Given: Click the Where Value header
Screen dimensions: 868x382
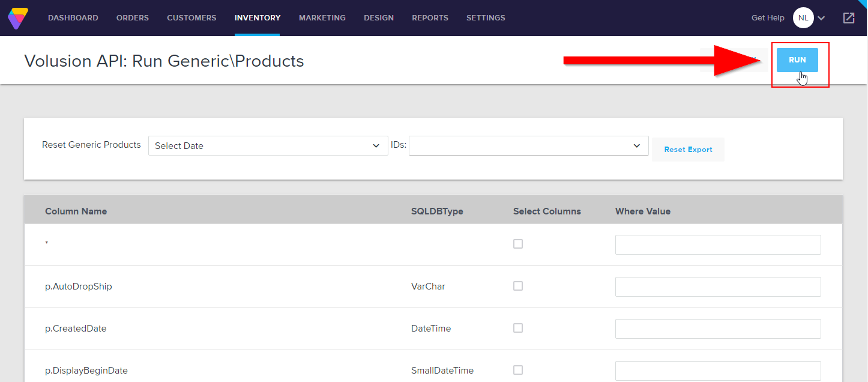Looking at the screenshot, I should pos(643,211).
